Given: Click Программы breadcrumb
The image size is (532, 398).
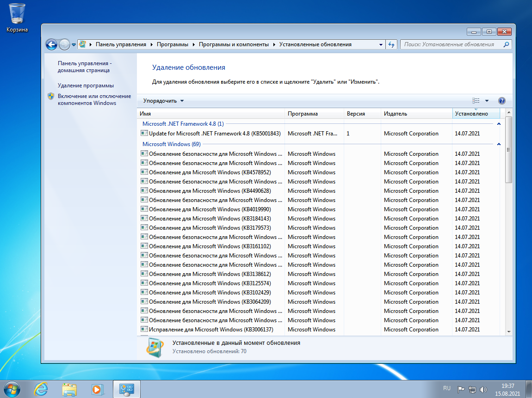Looking at the screenshot, I should click(x=173, y=44).
